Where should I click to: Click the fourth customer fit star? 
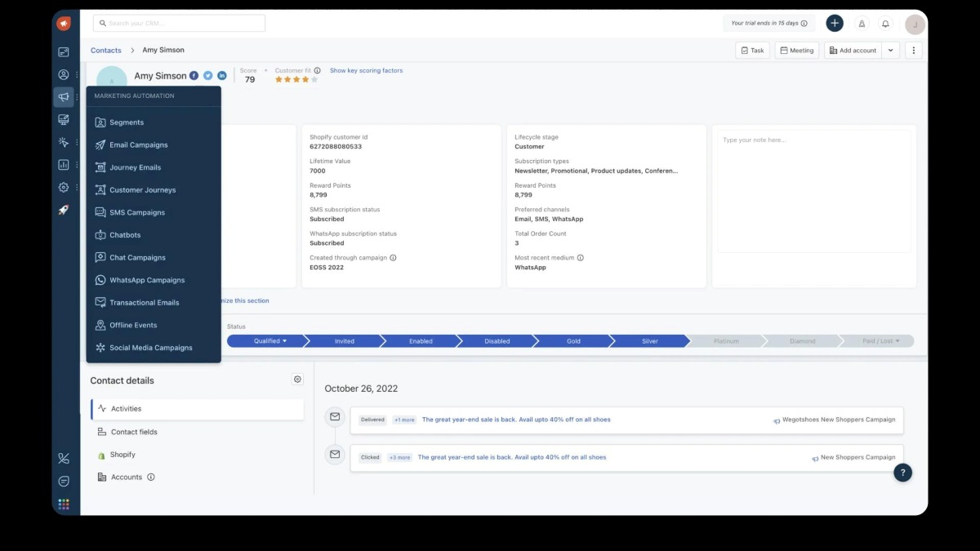(305, 80)
